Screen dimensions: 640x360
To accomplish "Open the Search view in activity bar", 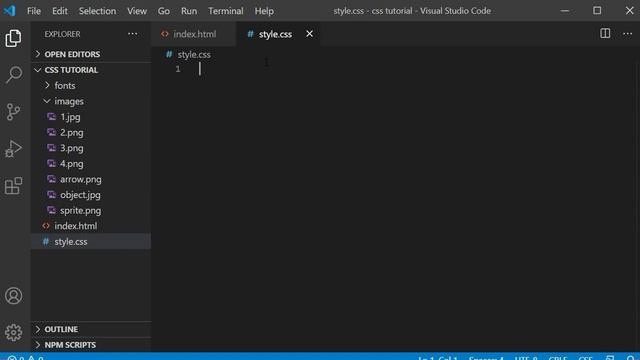I will pos(13,75).
